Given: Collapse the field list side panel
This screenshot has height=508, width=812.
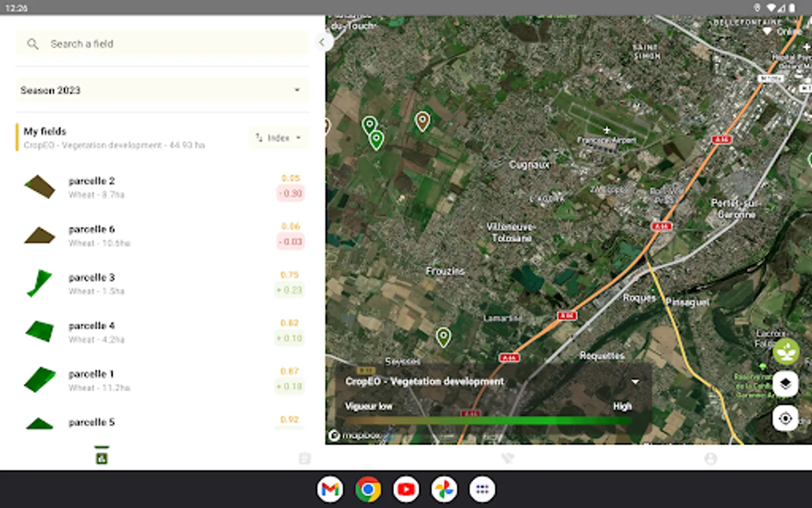Looking at the screenshot, I should [x=322, y=42].
